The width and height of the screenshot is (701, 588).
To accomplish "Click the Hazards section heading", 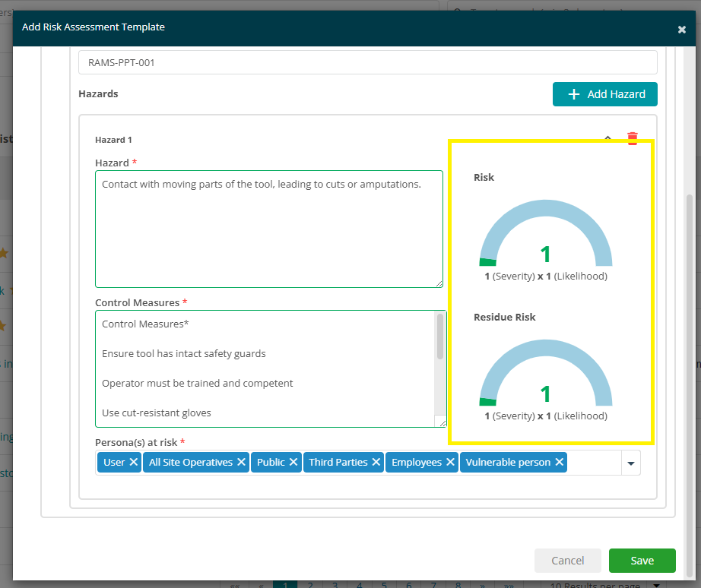I will click(x=98, y=94).
